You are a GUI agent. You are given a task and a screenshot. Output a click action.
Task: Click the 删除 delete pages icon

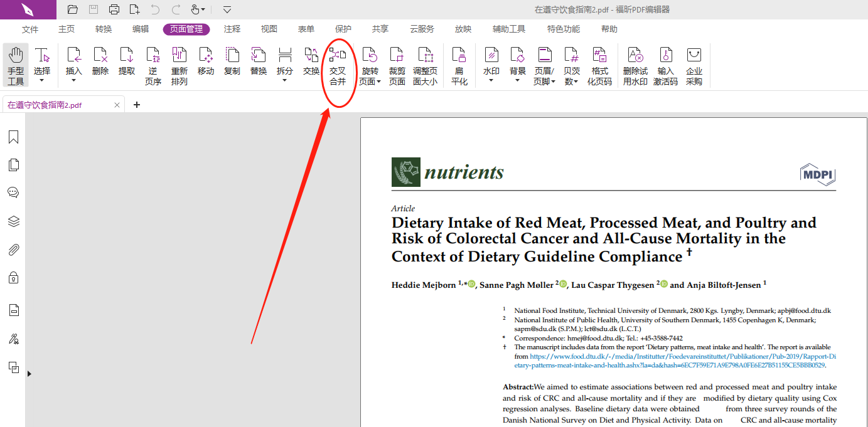(100, 61)
